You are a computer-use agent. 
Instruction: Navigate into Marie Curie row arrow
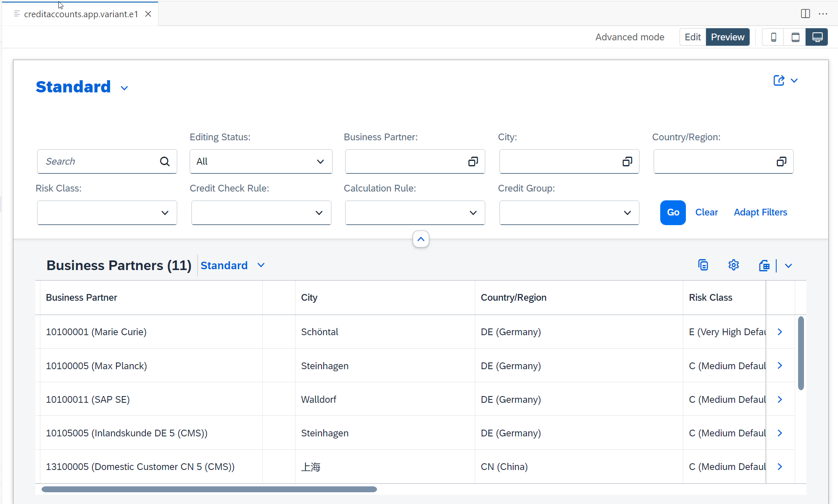780,332
